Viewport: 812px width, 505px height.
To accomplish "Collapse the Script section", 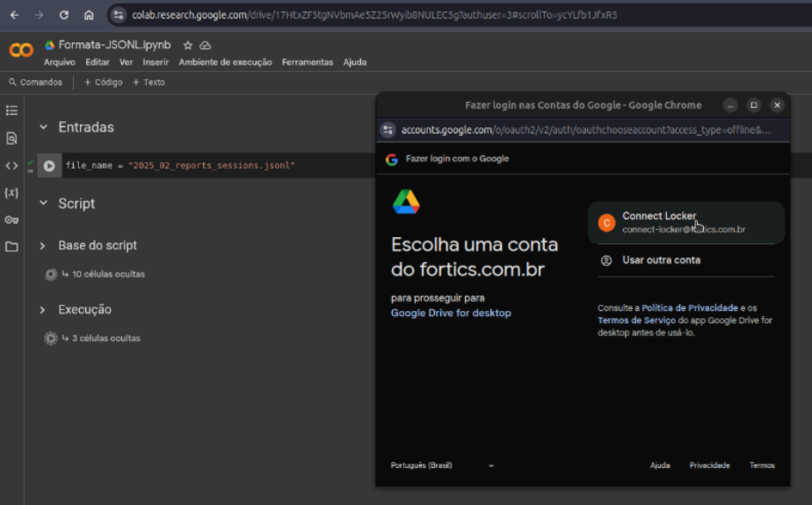I will (x=44, y=204).
